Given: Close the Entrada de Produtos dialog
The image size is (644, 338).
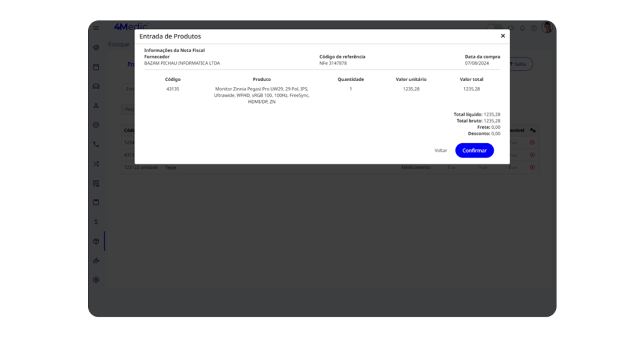Looking at the screenshot, I should 502,36.
